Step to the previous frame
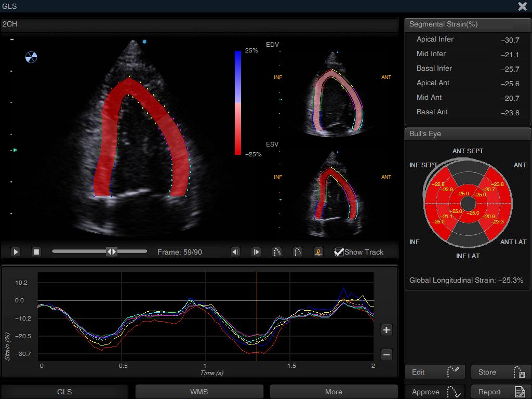532x399 pixels. (235, 252)
